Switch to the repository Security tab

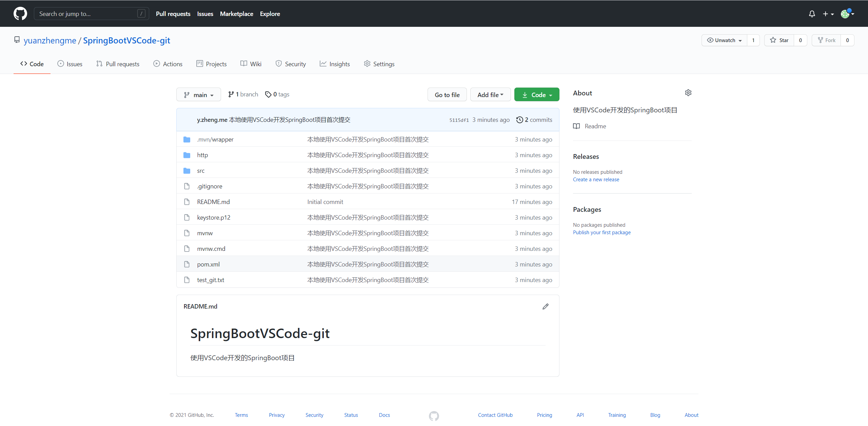coord(291,64)
